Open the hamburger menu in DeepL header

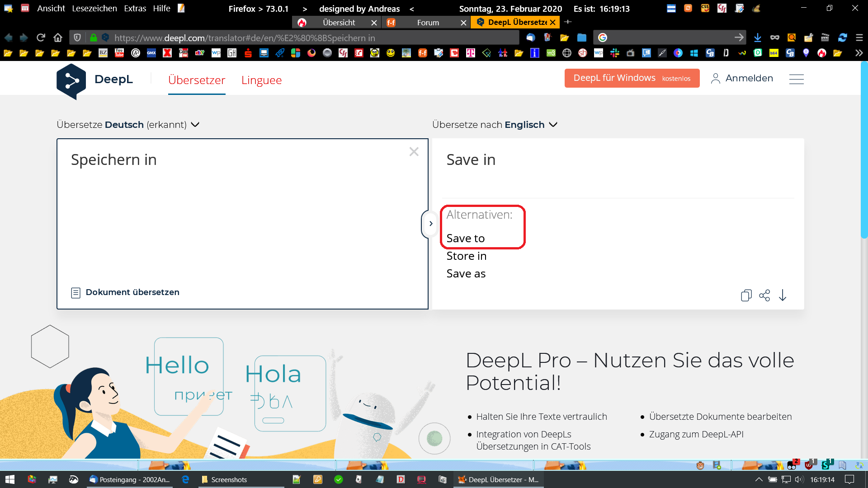(796, 79)
